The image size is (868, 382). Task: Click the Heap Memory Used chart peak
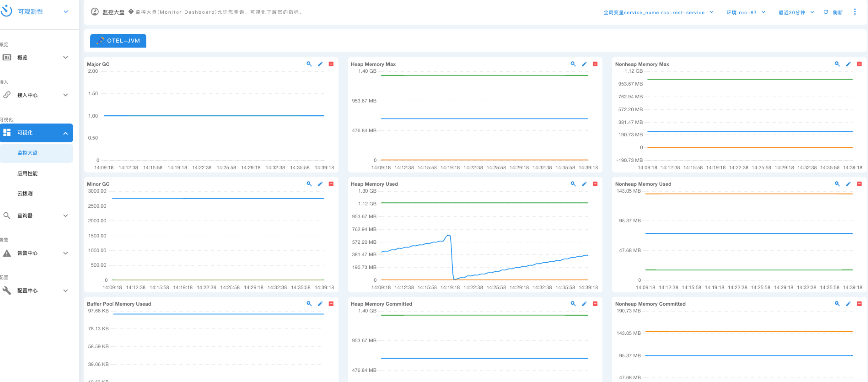click(x=449, y=235)
